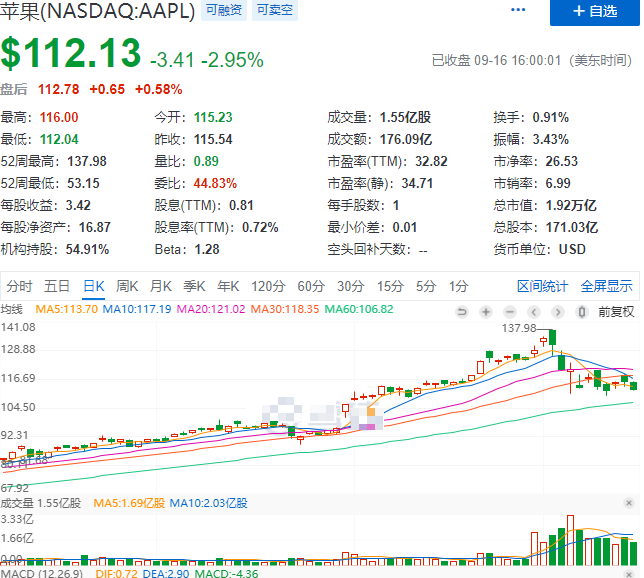
Task: Click the tallest red volume bar
Action: tap(570, 540)
